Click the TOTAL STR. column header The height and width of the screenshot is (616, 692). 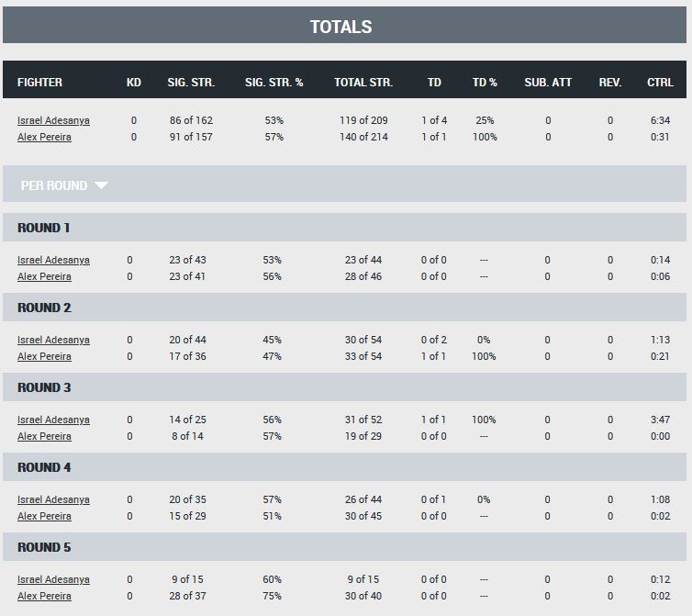pyautogui.click(x=363, y=83)
